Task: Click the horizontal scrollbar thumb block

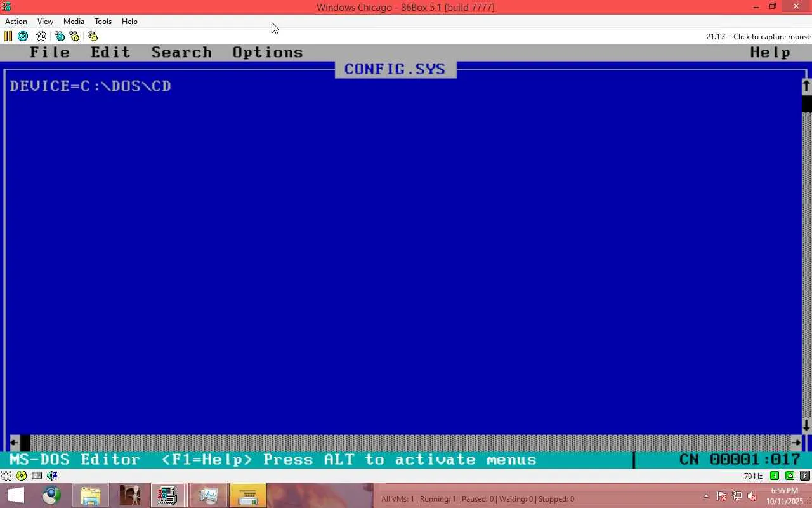Action: click(x=25, y=443)
